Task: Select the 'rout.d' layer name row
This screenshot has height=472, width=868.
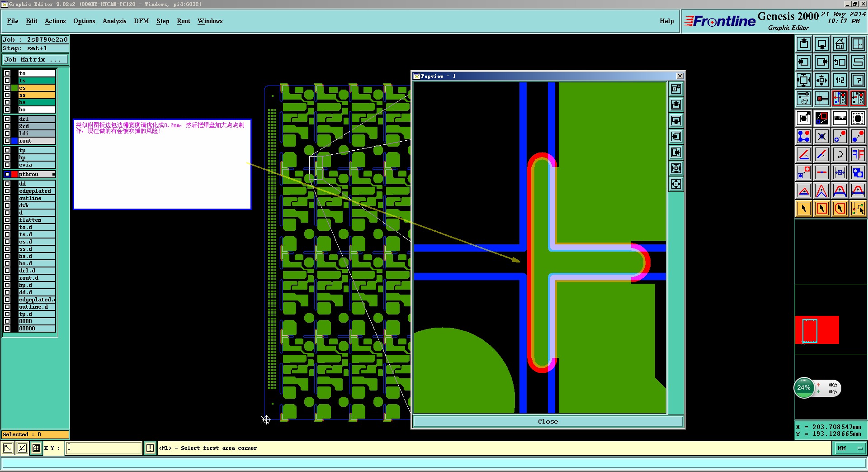Action: tap(37, 278)
